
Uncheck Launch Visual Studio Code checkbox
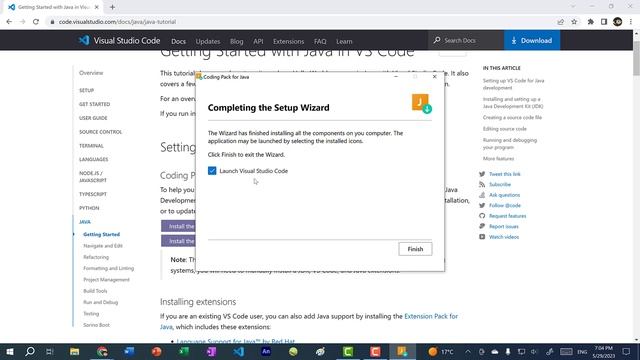212,171
